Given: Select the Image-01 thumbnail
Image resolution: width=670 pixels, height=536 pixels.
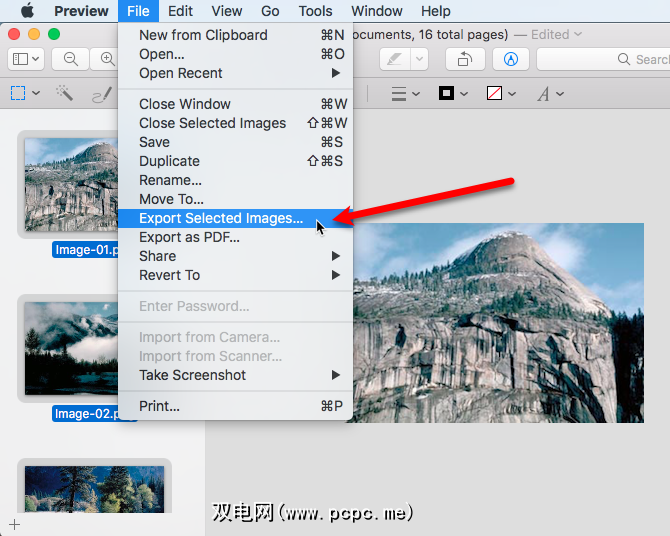Looking at the screenshot, I should (71, 185).
